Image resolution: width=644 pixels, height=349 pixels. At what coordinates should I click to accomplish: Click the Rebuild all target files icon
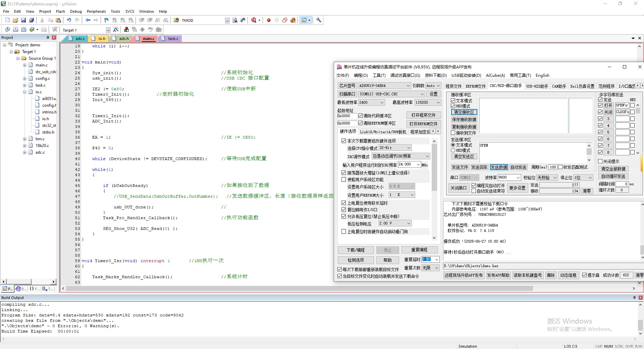click(23, 30)
